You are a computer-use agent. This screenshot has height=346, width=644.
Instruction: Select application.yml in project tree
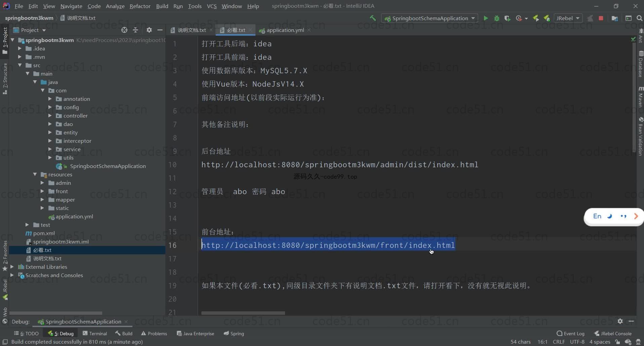(x=74, y=216)
